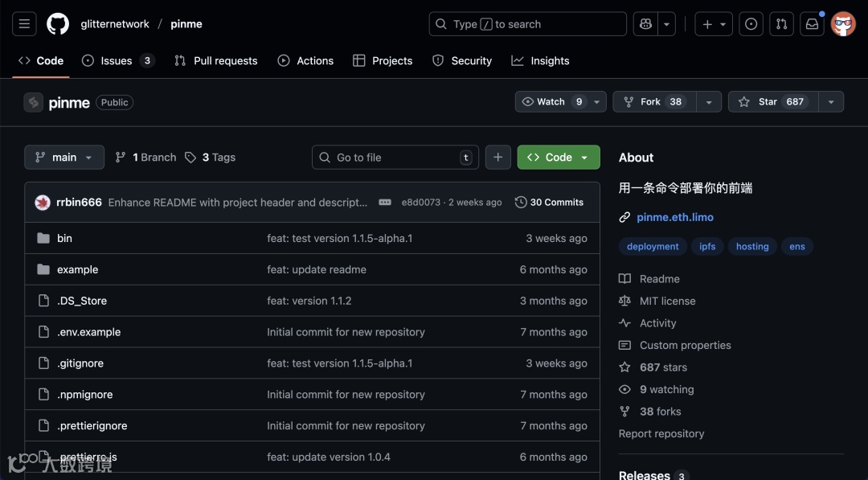Click the MIT license scale icon
Viewport: 868px width, 480px height.
pyautogui.click(x=624, y=301)
